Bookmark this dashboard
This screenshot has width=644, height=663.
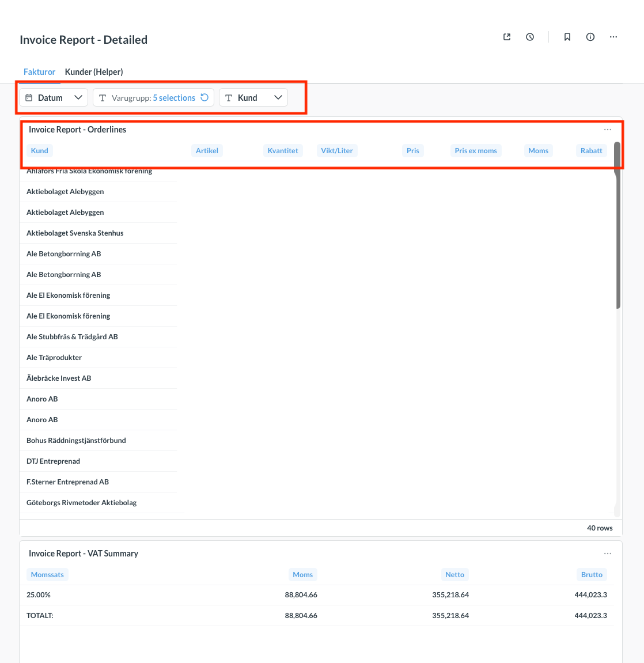click(x=567, y=37)
